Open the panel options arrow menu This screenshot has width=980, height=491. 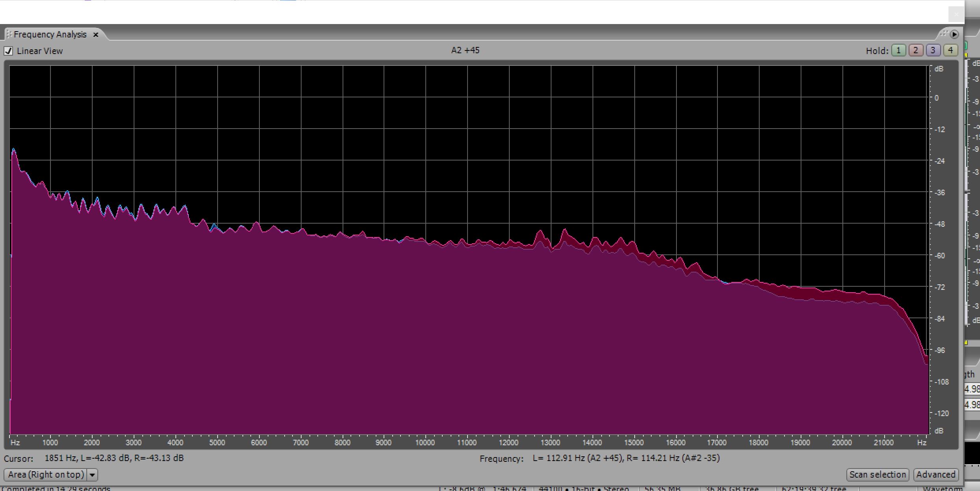click(954, 34)
